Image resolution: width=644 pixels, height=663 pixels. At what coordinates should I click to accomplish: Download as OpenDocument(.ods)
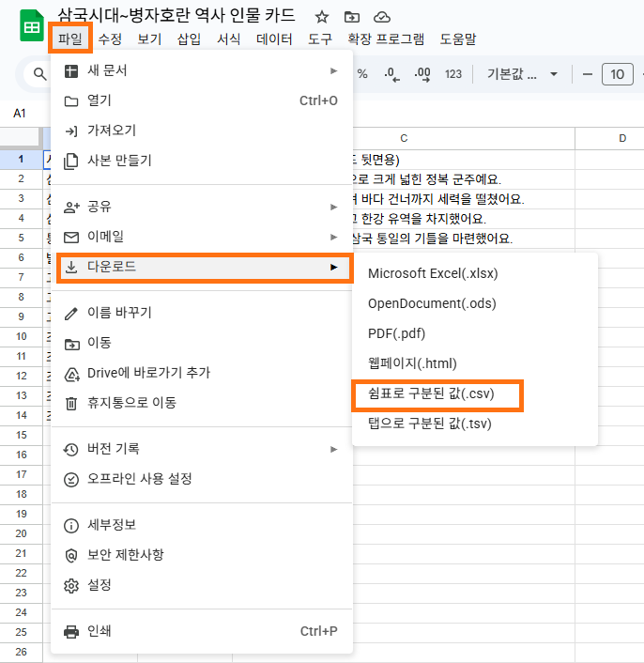click(475, 303)
